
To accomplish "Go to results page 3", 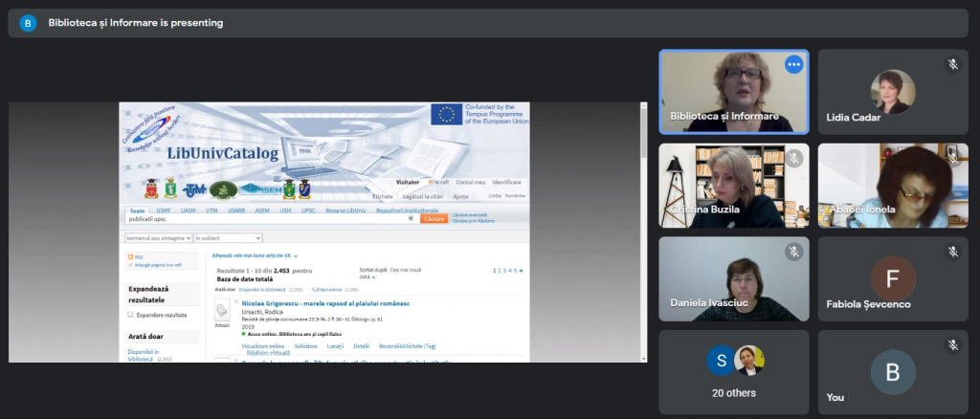I will point(504,271).
